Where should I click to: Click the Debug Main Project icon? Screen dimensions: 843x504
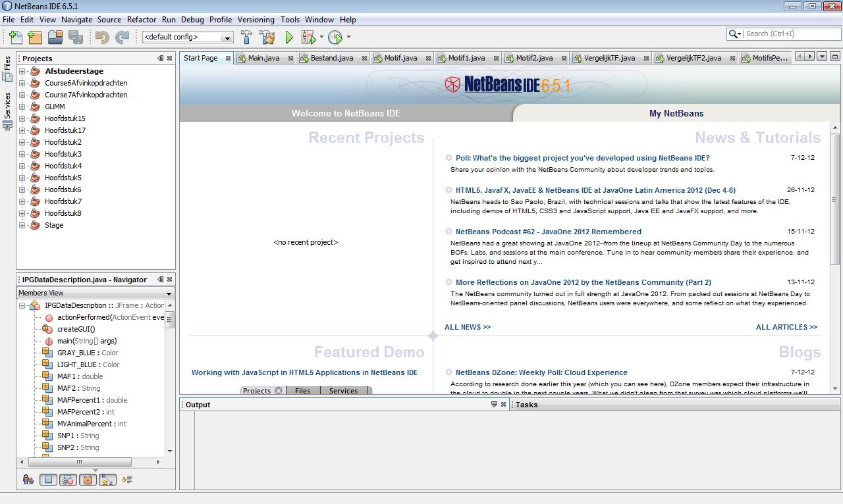coord(308,38)
